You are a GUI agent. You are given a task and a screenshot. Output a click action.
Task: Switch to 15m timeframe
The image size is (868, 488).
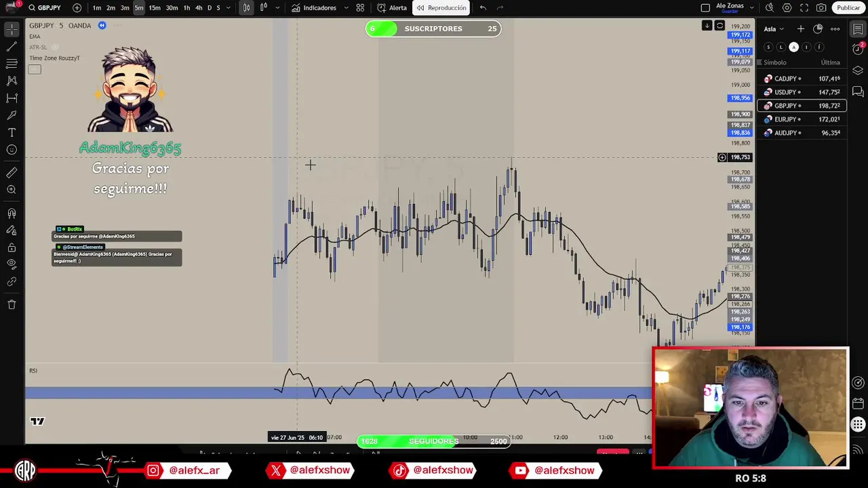click(x=155, y=8)
